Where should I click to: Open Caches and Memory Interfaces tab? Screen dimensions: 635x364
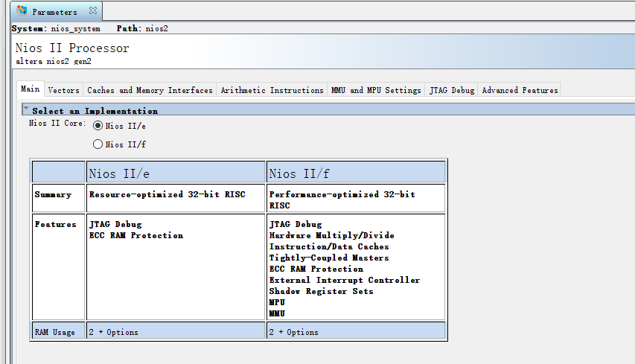(150, 90)
